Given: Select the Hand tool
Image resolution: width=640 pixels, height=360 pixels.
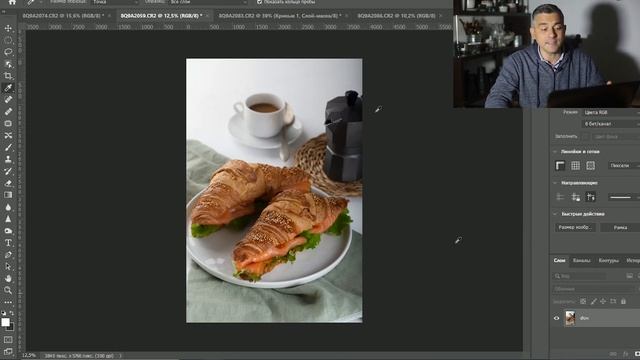Looking at the screenshot, I should tap(8, 278).
